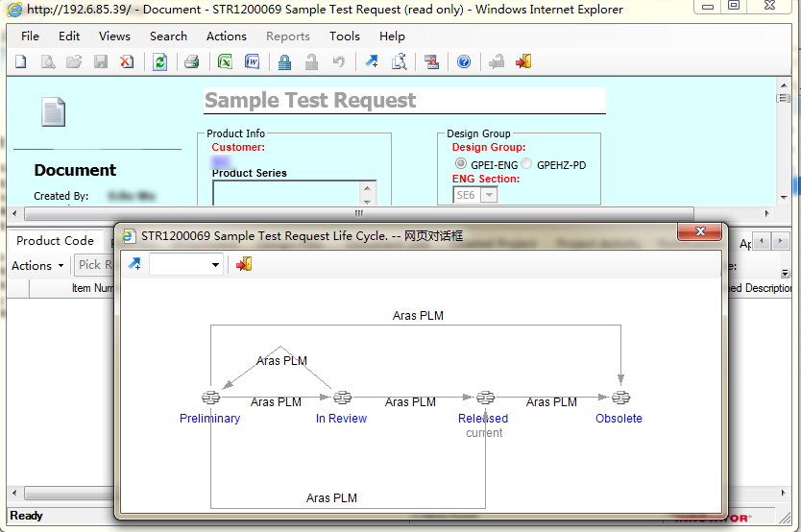The width and height of the screenshot is (801, 532).
Task: Click the tab strip scroll left arrow
Action: coord(762,240)
